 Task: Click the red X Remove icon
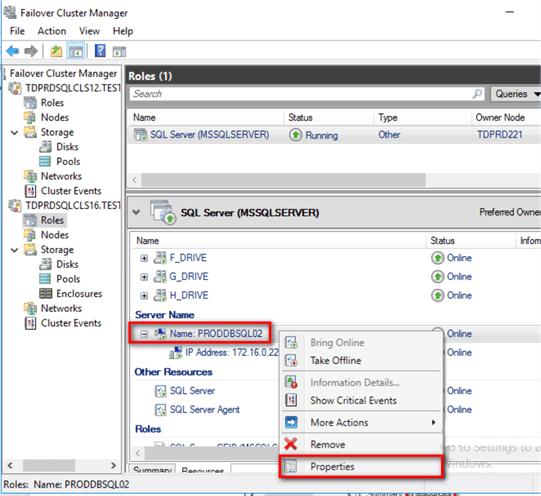[291, 444]
